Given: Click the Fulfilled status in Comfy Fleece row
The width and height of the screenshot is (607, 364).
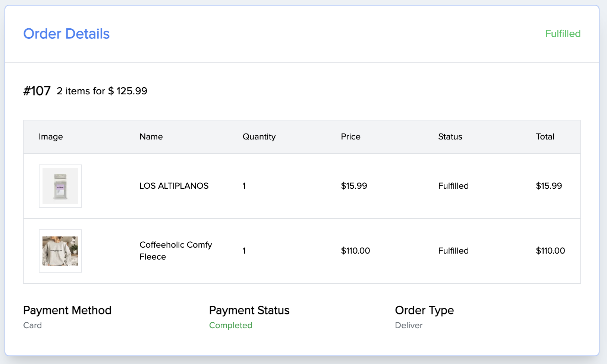Looking at the screenshot, I should tap(453, 251).
